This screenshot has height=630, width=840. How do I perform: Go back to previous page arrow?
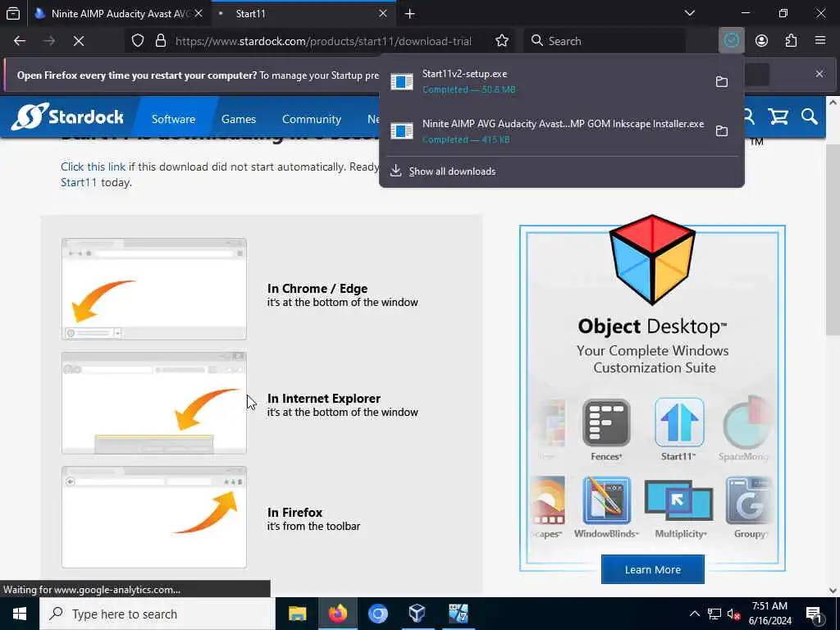[x=20, y=41]
